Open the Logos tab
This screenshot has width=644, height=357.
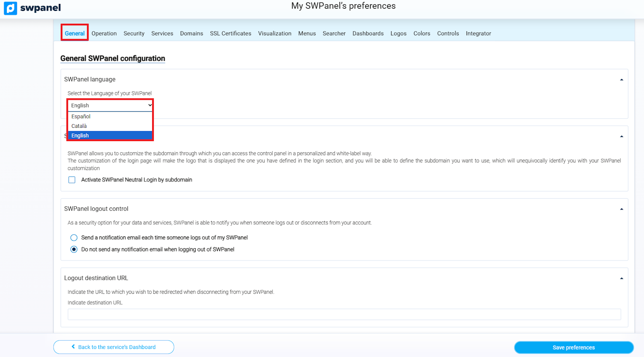point(398,33)
